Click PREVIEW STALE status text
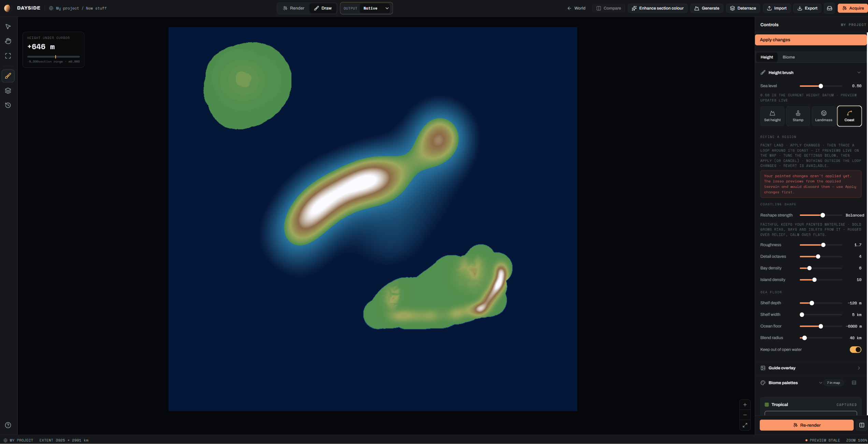The width and height of the screenshot is (868, 444). click(825, 440)
